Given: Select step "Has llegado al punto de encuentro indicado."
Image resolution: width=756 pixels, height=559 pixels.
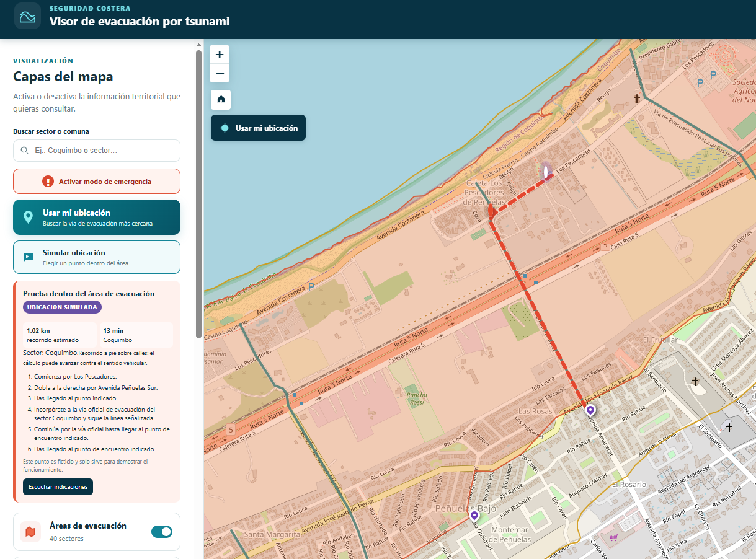Looking at the screenshot, I should 95,449.
